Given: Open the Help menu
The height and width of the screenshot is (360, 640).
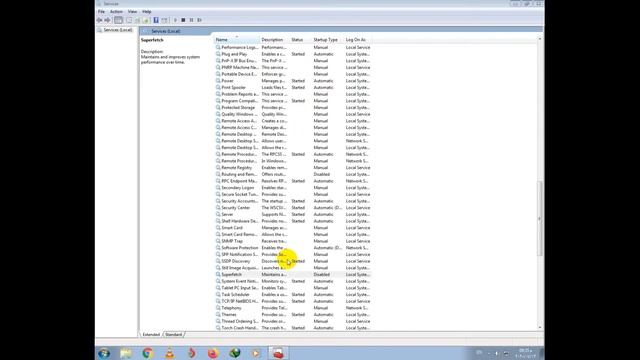Looking at the screenshot, I should click(147, 11).
